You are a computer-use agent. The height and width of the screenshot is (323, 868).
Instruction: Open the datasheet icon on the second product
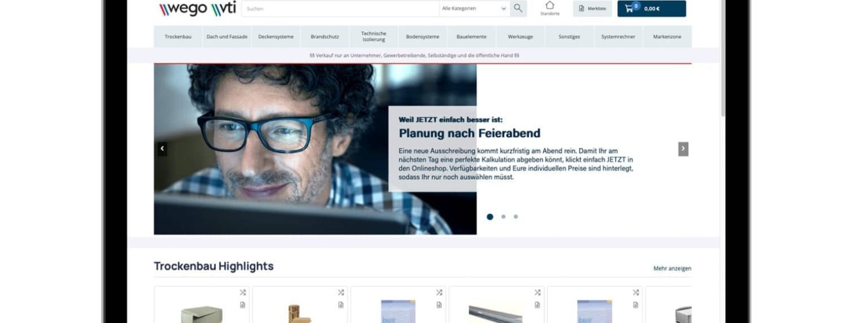341,305
